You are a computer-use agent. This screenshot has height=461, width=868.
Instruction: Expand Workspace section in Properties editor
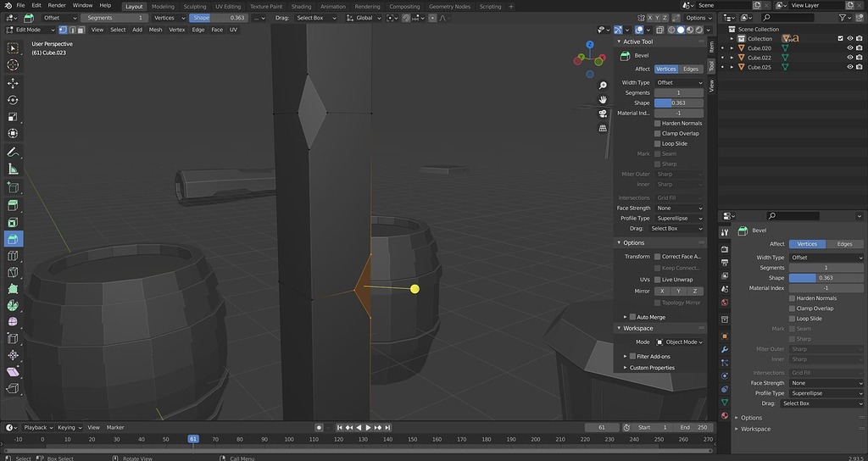point(755,429)
